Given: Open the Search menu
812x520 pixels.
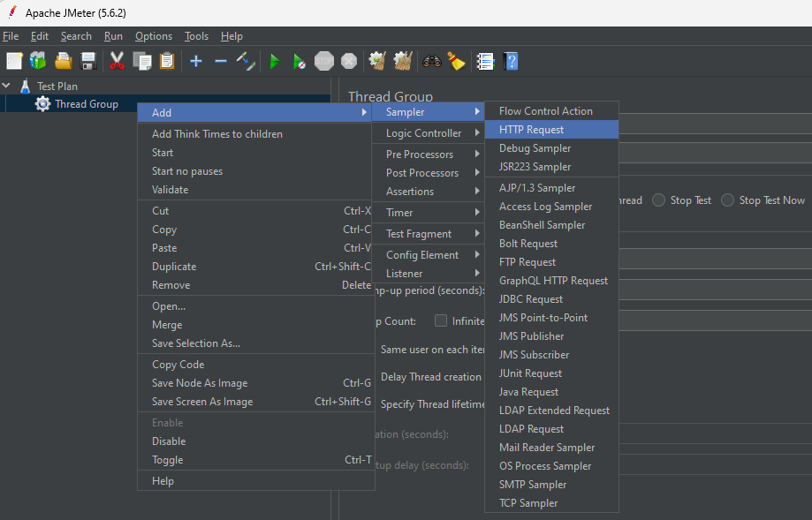Looking at the screenshot, I should [76, 36].
